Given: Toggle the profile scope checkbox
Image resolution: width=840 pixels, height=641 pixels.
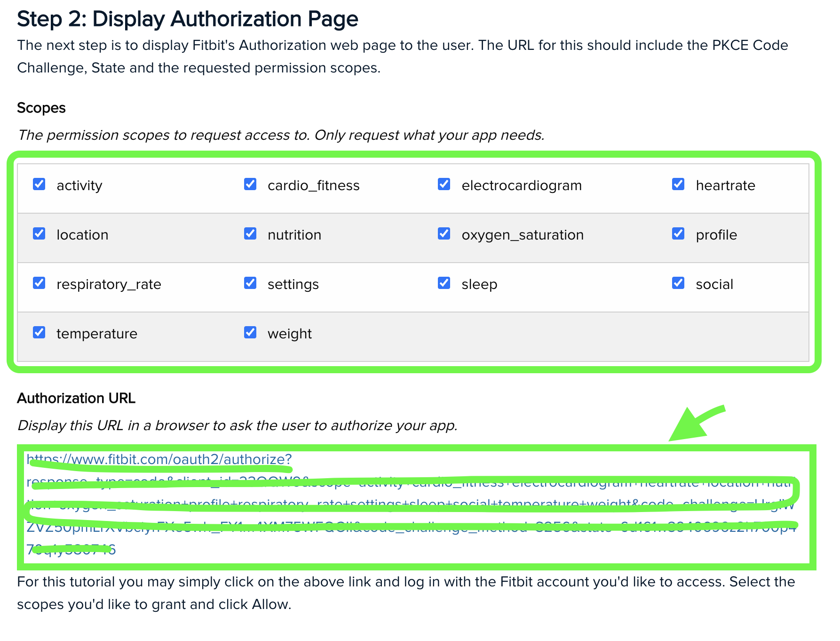Looking at the screenshot, I should pyautogui.click(x=678, y=233).
